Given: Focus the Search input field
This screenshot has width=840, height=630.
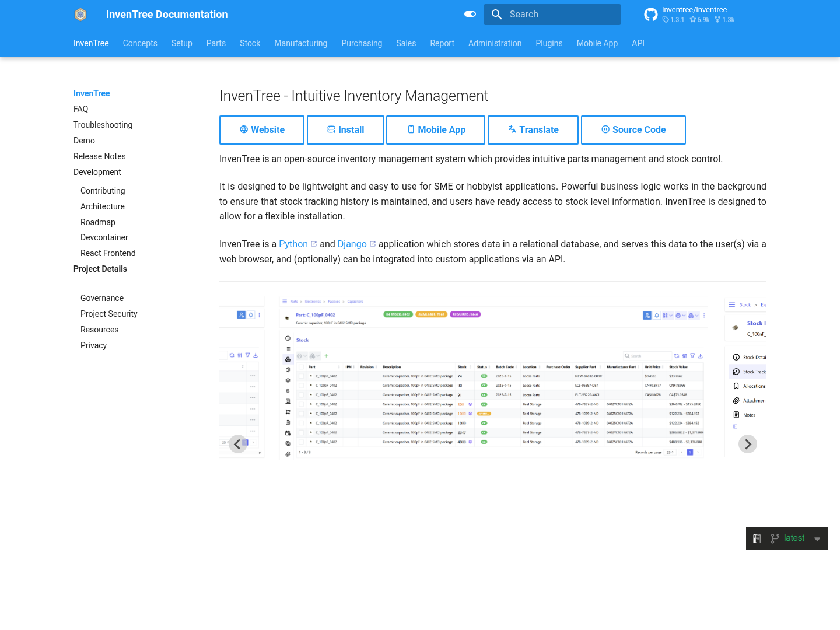Looking at the screenshot, I should [552, 15].
